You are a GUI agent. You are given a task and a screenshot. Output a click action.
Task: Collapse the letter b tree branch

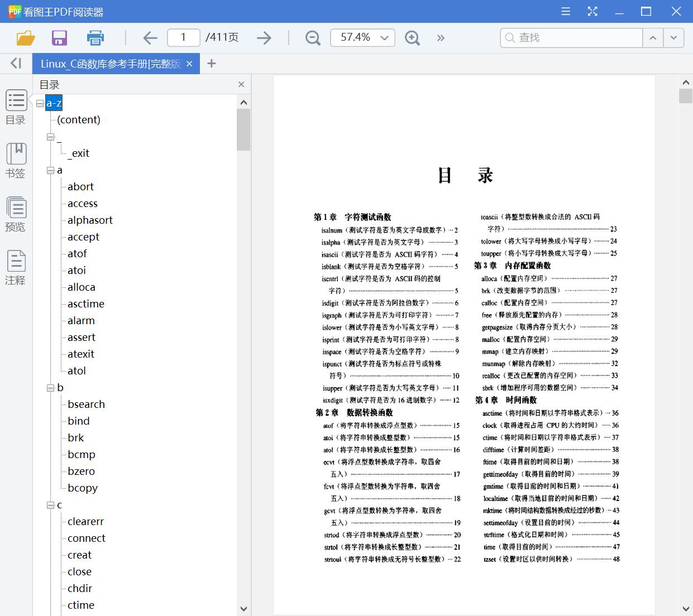point(50,388)
